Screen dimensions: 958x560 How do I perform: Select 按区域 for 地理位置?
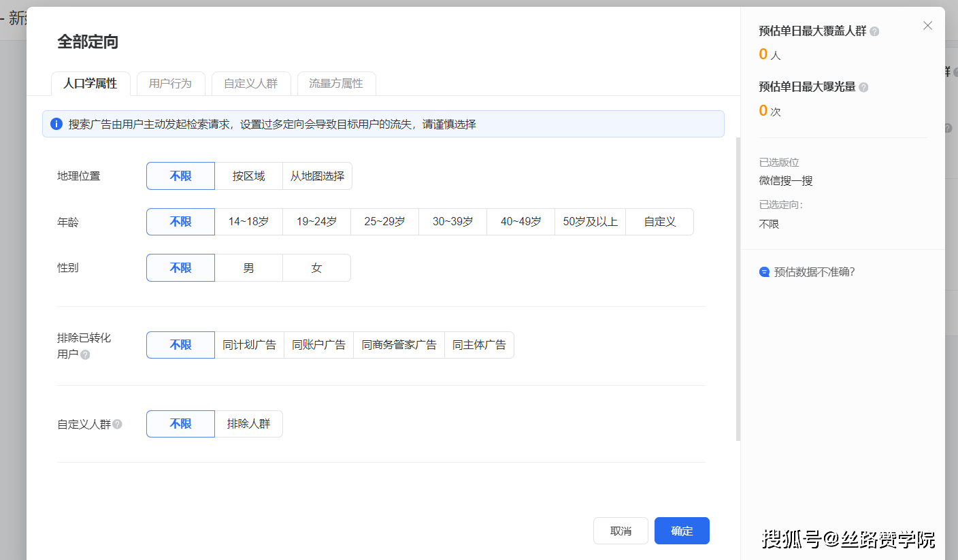tap(248, 176)
